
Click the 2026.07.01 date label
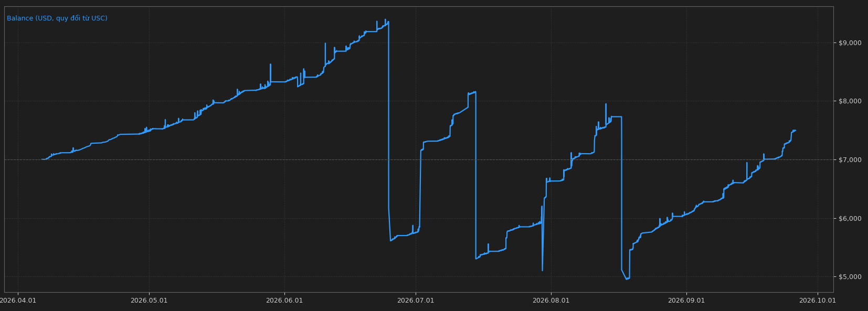416,301
